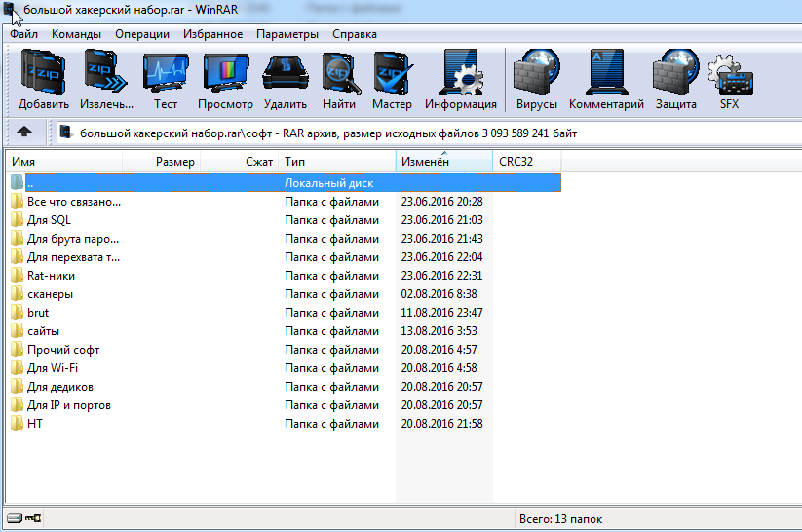The width and height of the screenshot is (802, 532).
Task: Click 'Папка с файлами' in Для SQL row
Action: pyautogui.click(x=331, y=220)
